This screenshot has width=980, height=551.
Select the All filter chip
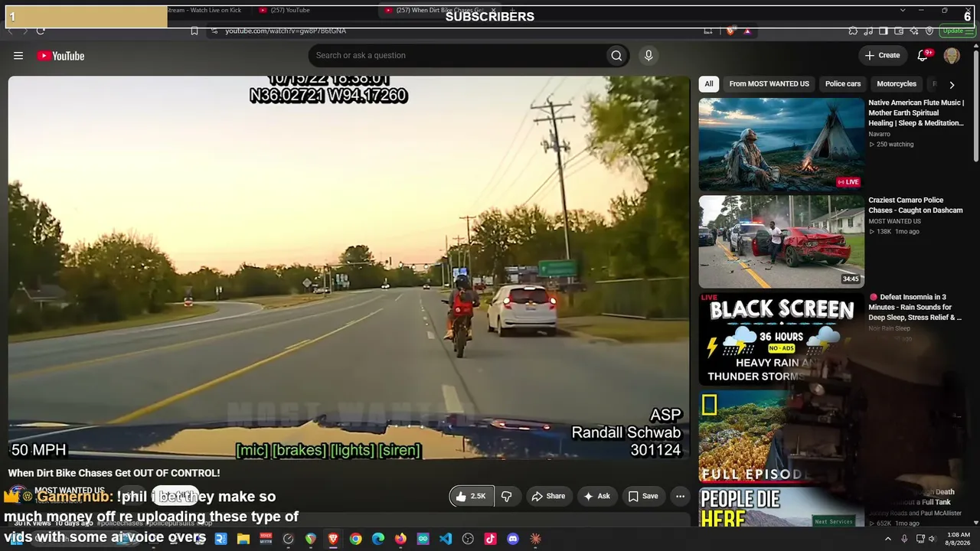tap(709, 84)
